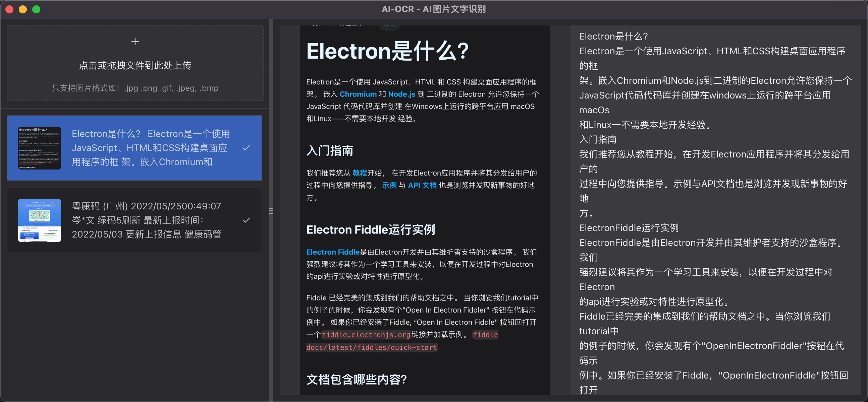868x402 pixels.
Task: Open the 教程 tutorial link
Action: tap(360, 173)
